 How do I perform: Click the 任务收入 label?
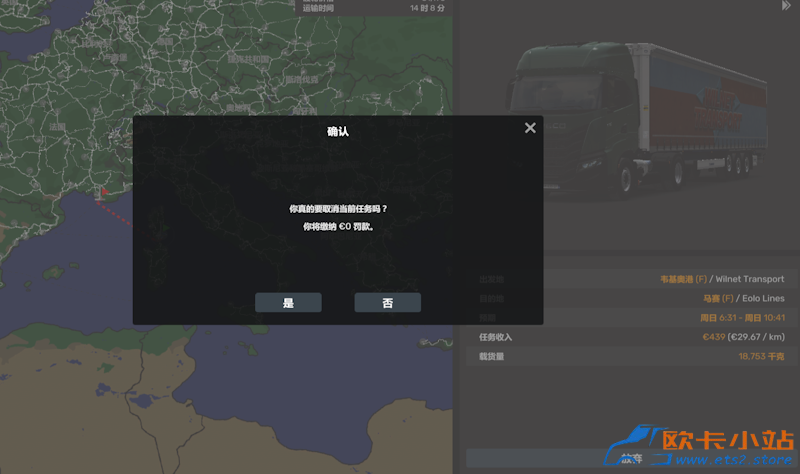click(495, 337)
